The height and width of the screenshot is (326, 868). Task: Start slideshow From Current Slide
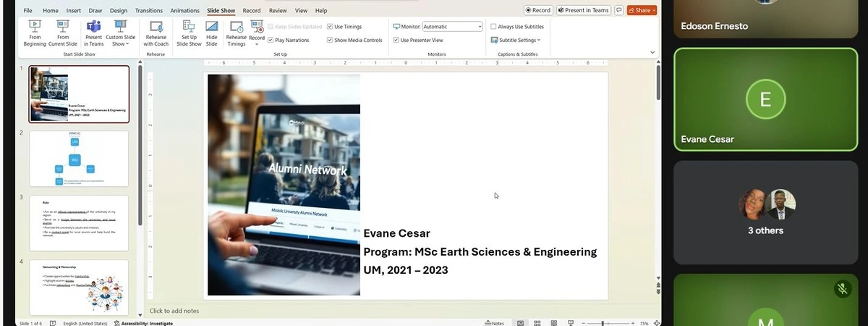(62, 33)
